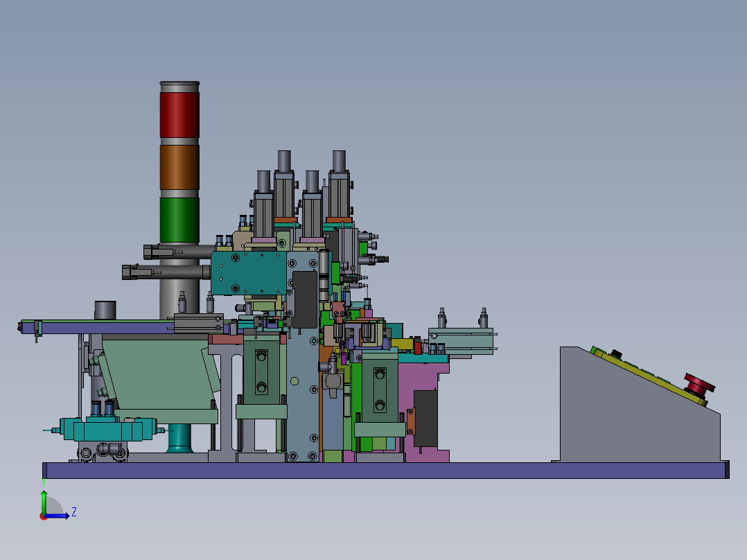Select the teal cone foot under the hopper
This screenshot has width=747, height=560.
click(x=179, y=439)
